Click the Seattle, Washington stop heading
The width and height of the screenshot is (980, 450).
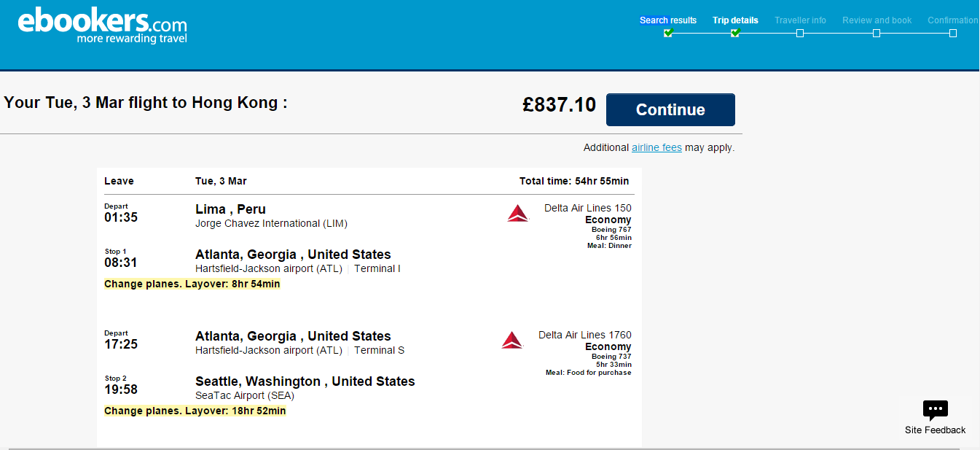[x=305, y=381]
